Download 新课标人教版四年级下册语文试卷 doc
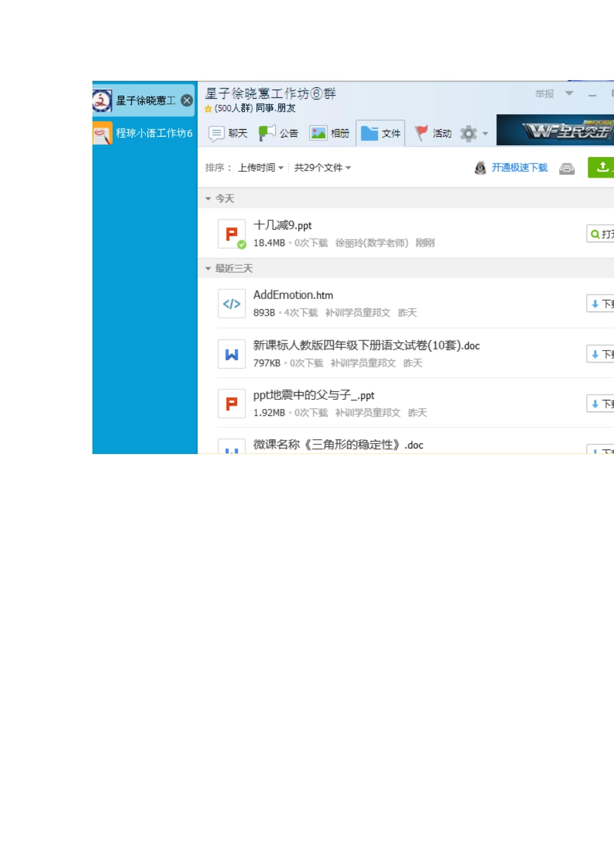Screen dimensions: 614x868 pos(600,354)
